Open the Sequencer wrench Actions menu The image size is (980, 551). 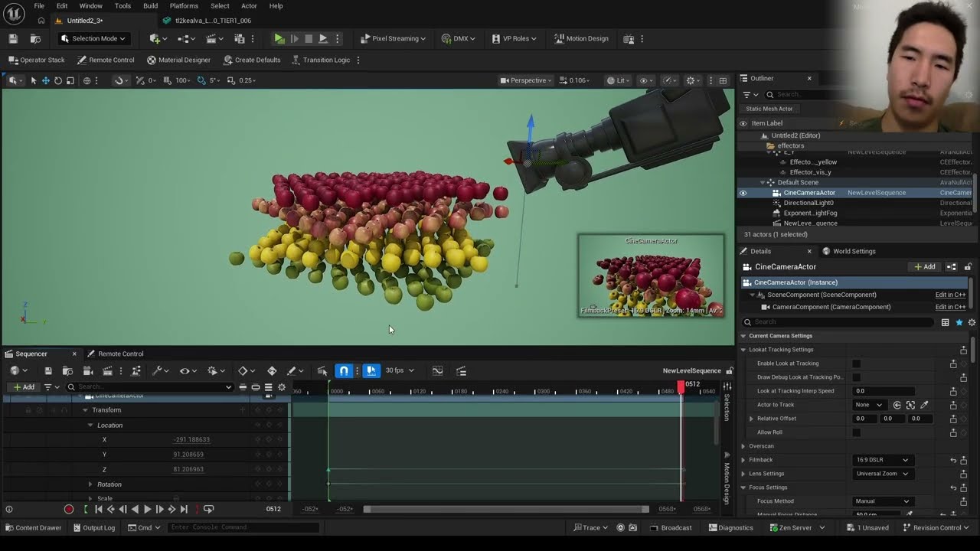[x=159, y=370]
